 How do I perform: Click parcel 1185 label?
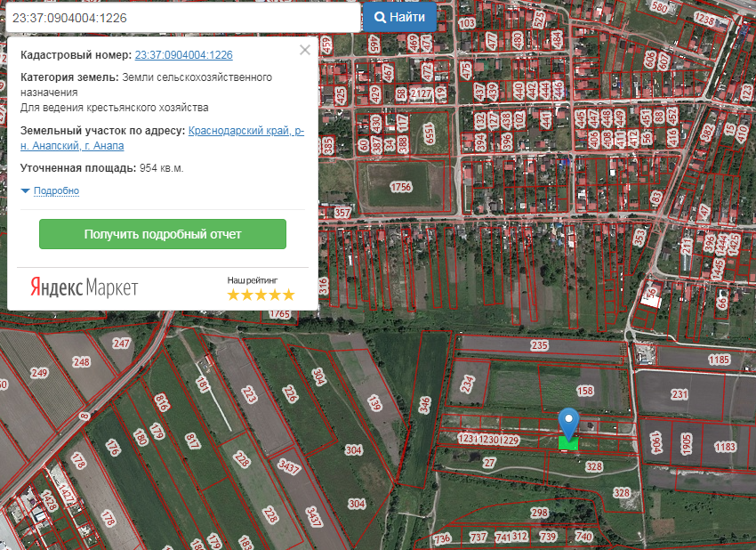(720, 360)
